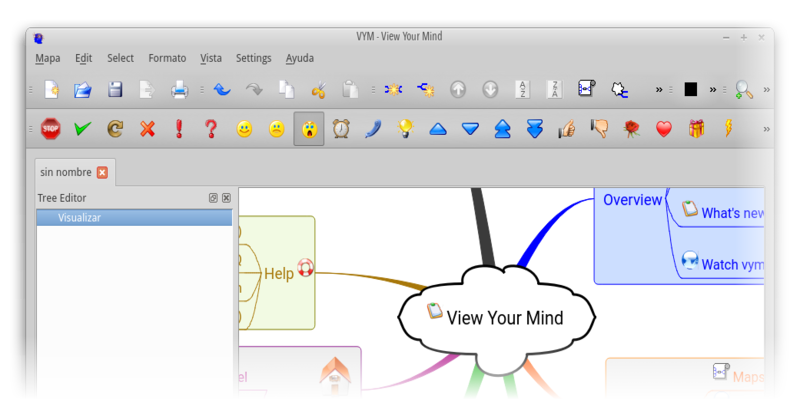This screenshot has width=800, height=400.
Task: Toggle the light bulb flag
Action: click(x=405, y=129)
